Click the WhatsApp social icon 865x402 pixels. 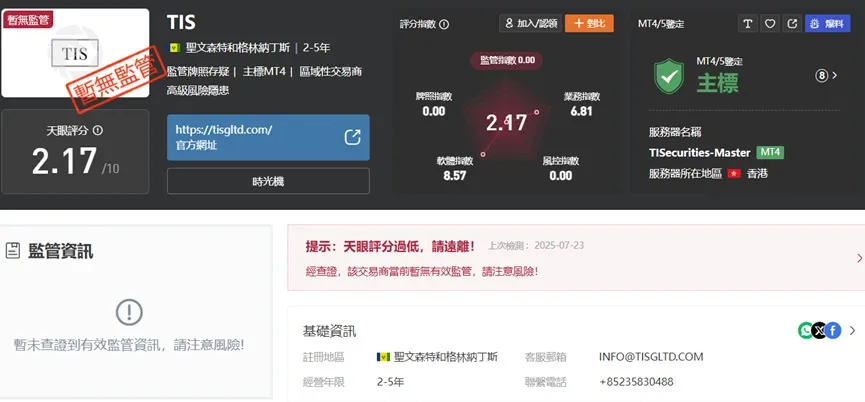(806, 330)
